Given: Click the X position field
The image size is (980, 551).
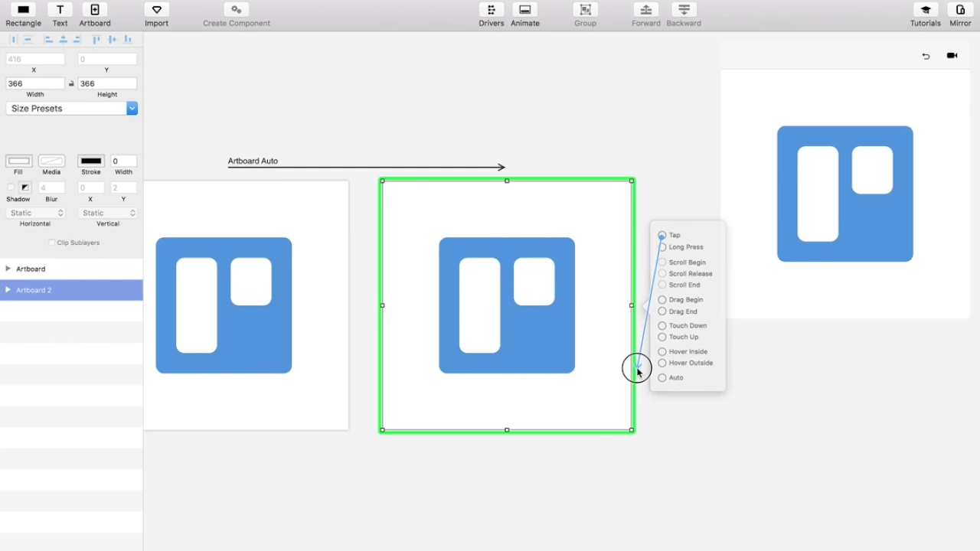Looking at the screenshot, I should pos(35,59).
